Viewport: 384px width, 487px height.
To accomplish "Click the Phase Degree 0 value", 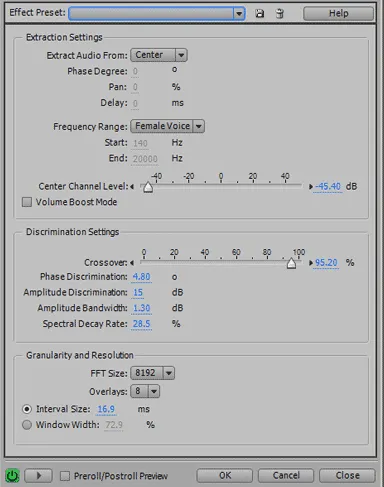I will point(135,71).
